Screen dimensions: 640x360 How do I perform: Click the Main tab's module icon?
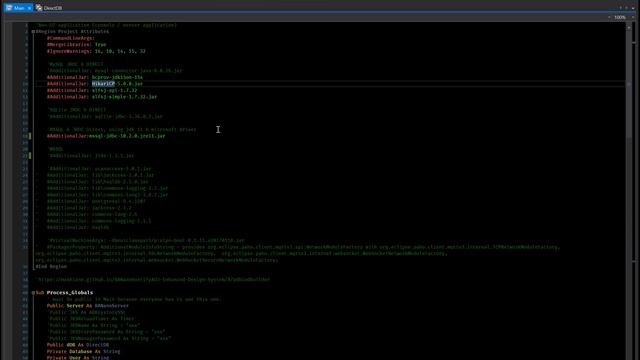pyautogui.click(x=9, y=8)
